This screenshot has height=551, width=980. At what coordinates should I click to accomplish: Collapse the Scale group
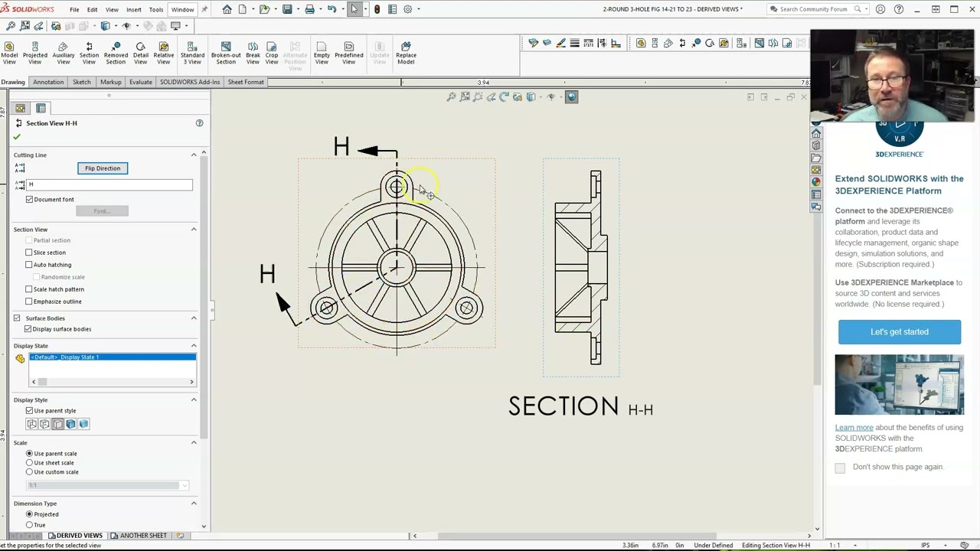(x=194, y=443)
